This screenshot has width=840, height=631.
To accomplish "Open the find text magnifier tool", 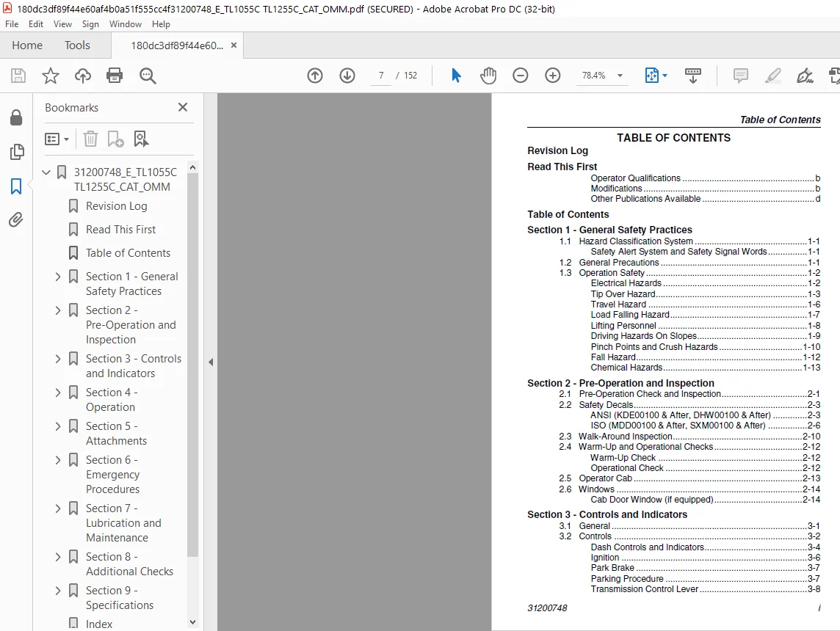I will pos(148,76).
